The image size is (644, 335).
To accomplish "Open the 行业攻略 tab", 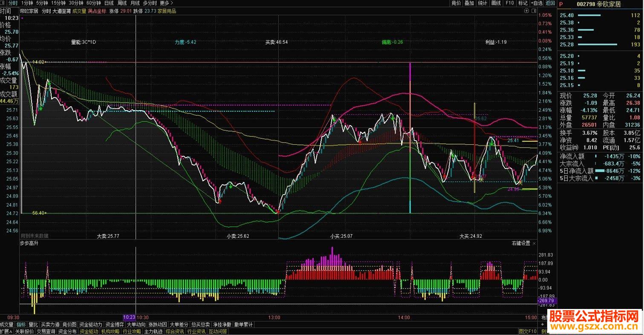I will point(132,331).
